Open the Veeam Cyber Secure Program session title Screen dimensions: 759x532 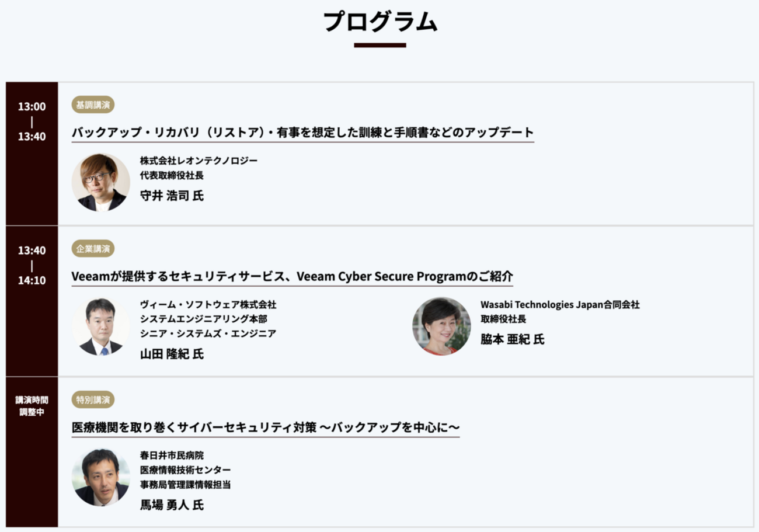tap(292, 276)
